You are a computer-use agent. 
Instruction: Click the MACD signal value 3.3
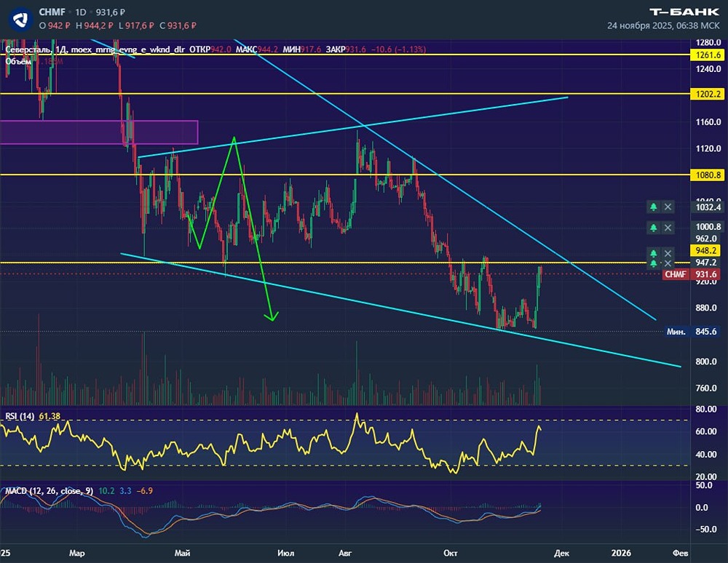[125, 491]
